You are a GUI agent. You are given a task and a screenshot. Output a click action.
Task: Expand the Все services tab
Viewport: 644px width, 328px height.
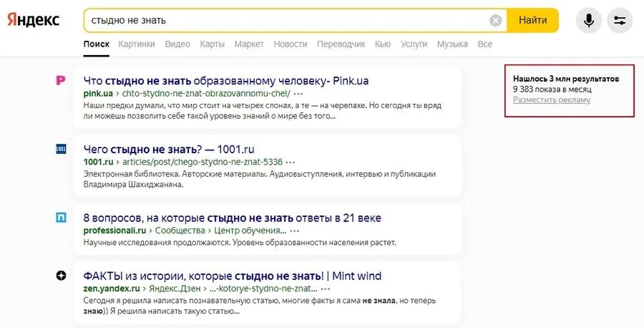pos(485,44)
